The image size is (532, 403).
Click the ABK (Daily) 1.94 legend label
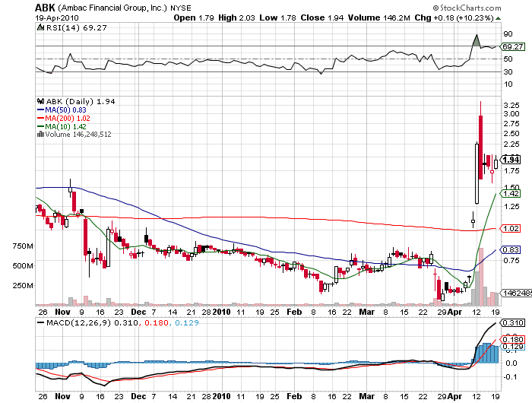pos(81,102)
